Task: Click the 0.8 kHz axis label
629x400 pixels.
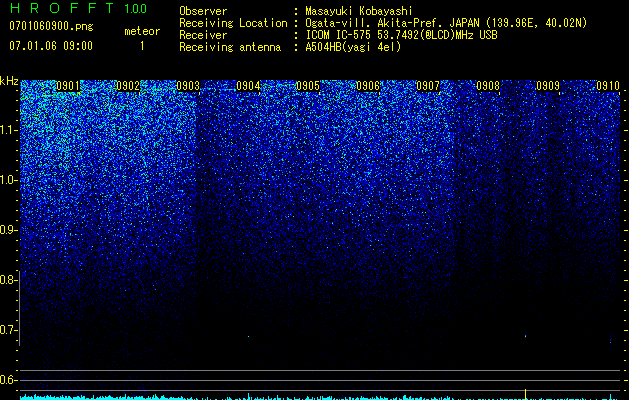Action: (x=7, y=280)
